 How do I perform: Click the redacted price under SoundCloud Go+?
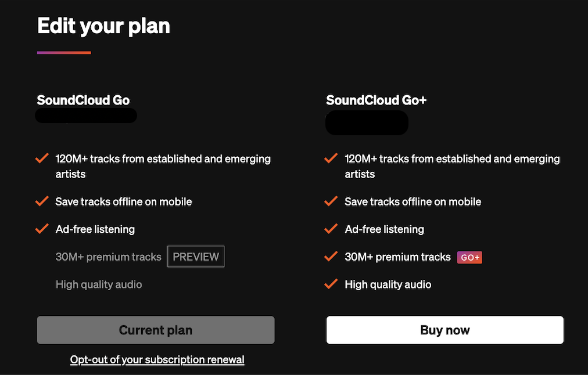pos(367,122)
